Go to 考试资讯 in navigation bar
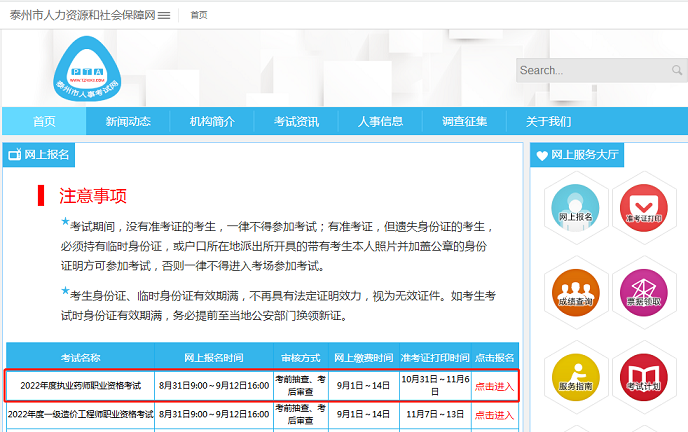Viewport: 688px width, 432px height. click(x=297, y=122)
